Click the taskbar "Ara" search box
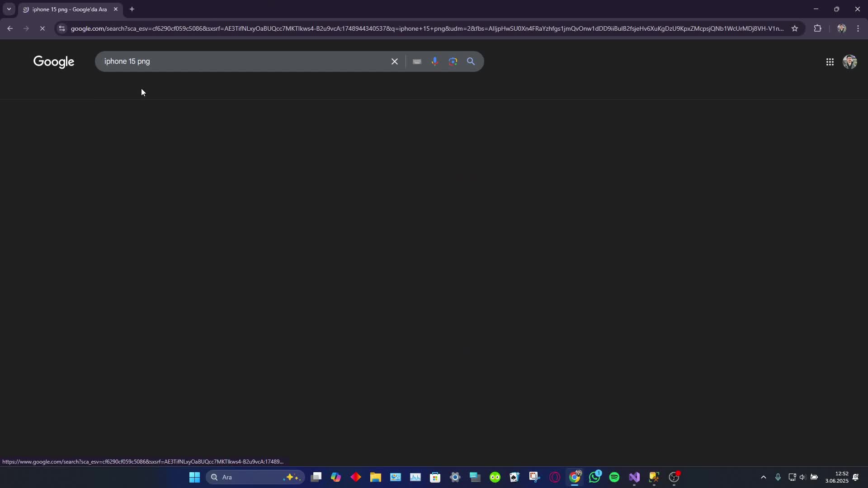Viewport: 868px width, 488px height. 255,477
